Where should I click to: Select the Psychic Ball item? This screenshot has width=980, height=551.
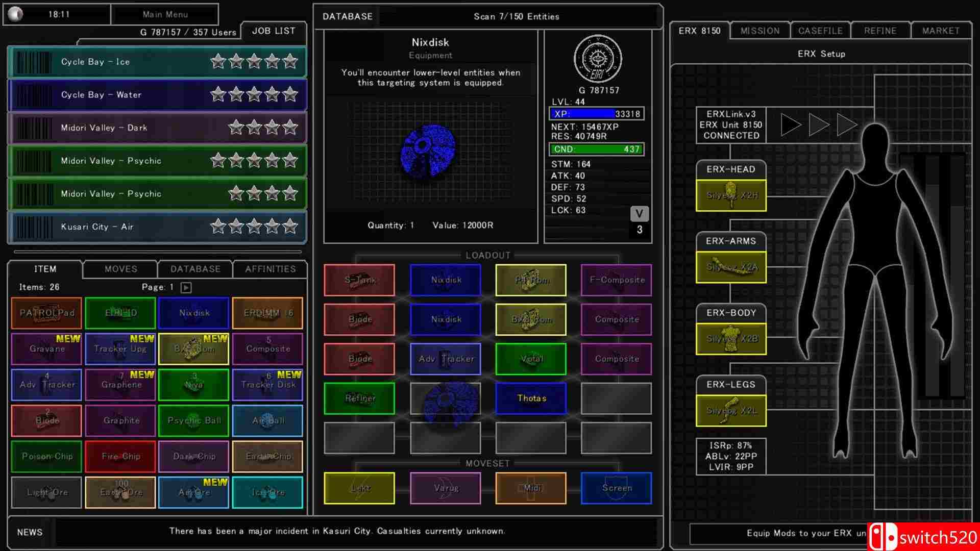[x=194, y=420]
